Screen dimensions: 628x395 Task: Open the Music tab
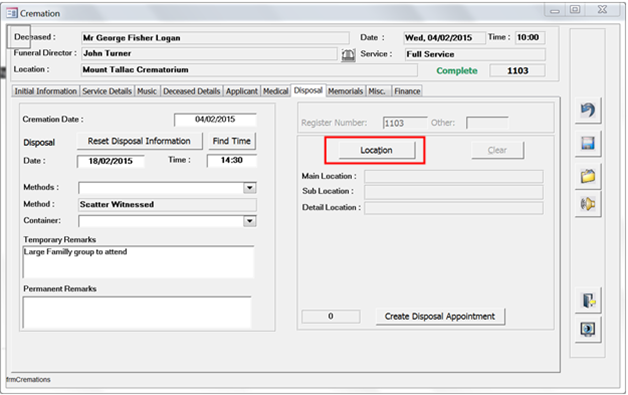[x=147, y=91]
